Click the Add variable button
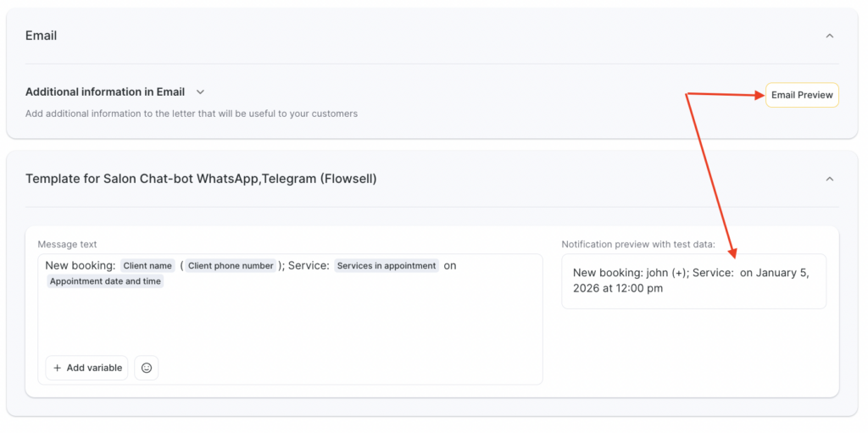 (87, 368)
